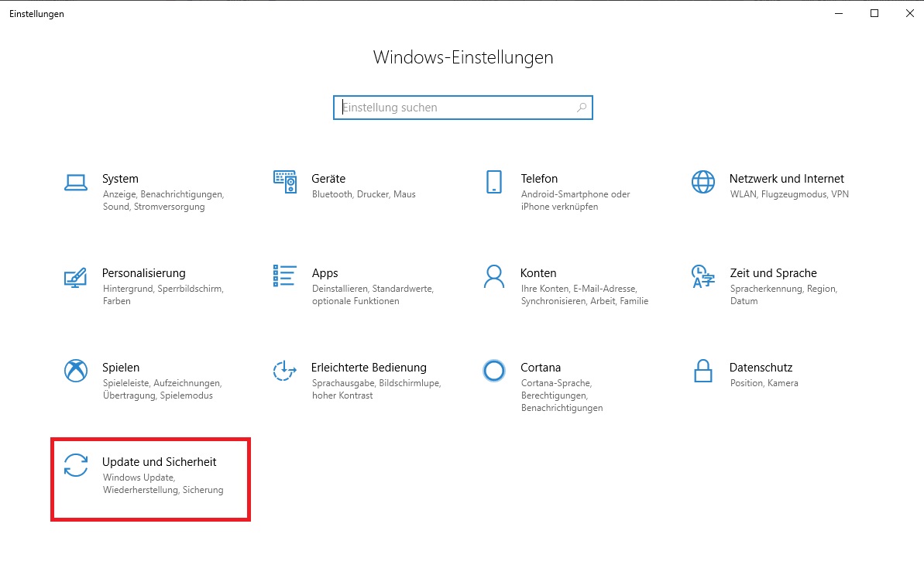Click 'Spracherkennung, Region,' text

tap(784, 289)
